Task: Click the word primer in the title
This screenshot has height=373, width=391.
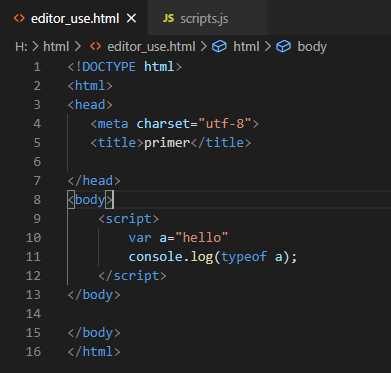Action: [x=167, y=143]
